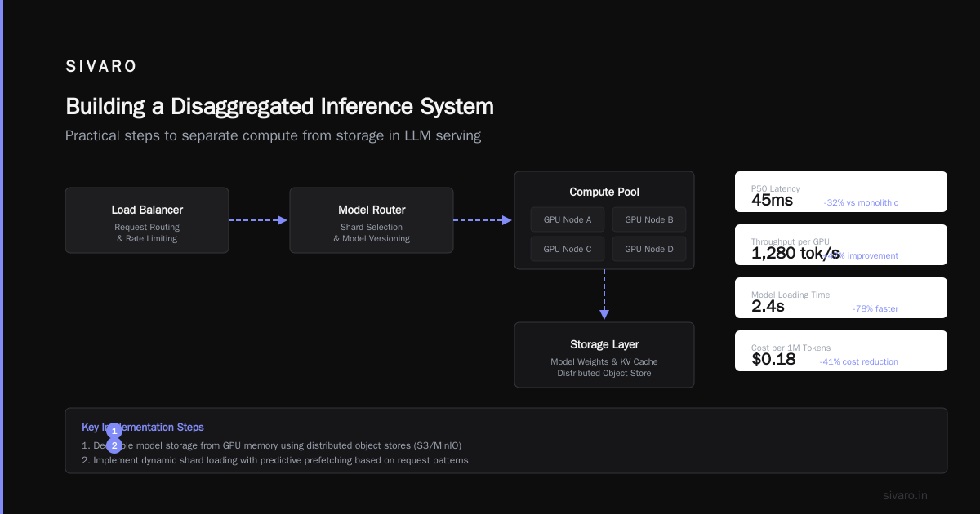Image resolution: width=980 pixels, height=514 pixels.
Task: Click the step 2 numbered badge
Action: [x=114, y=445]
